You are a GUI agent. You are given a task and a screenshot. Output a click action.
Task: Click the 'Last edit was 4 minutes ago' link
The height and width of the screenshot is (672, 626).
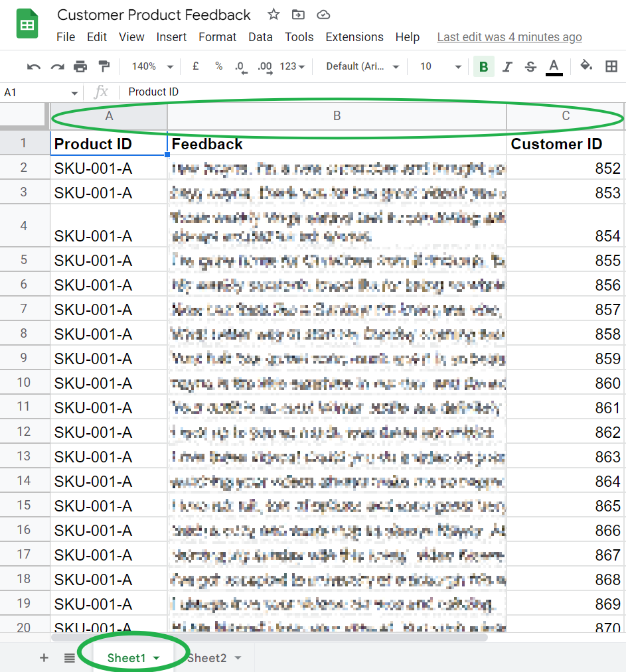pyautogui.click(x=509, y=37)
